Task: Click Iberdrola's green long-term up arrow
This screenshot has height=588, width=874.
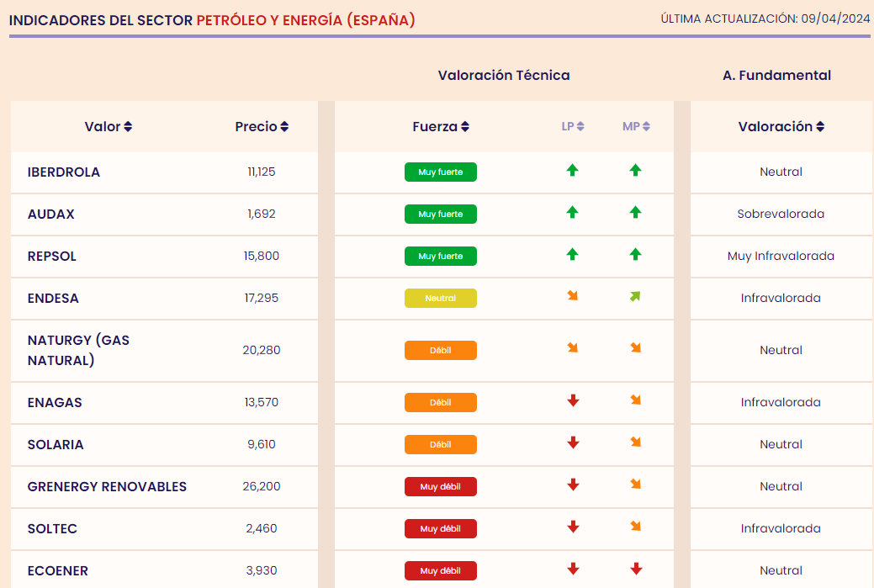Action: point(572,171)
